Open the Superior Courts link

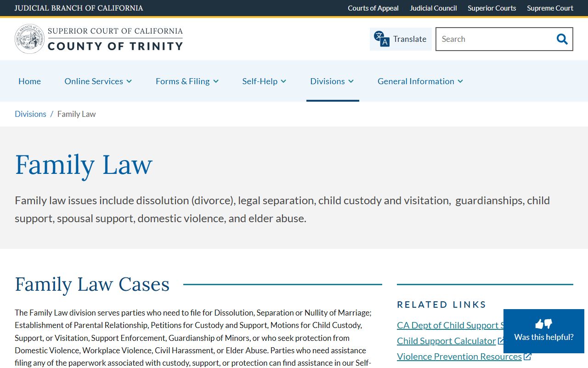[492, 8]
